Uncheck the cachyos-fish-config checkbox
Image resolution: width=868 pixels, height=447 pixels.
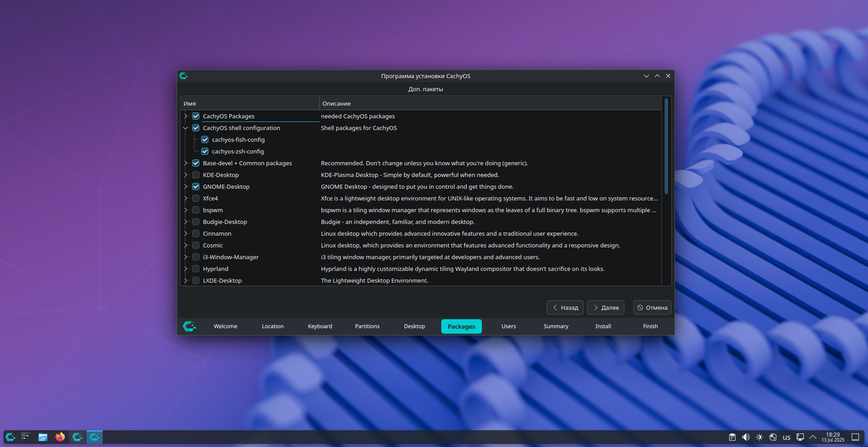205,139
